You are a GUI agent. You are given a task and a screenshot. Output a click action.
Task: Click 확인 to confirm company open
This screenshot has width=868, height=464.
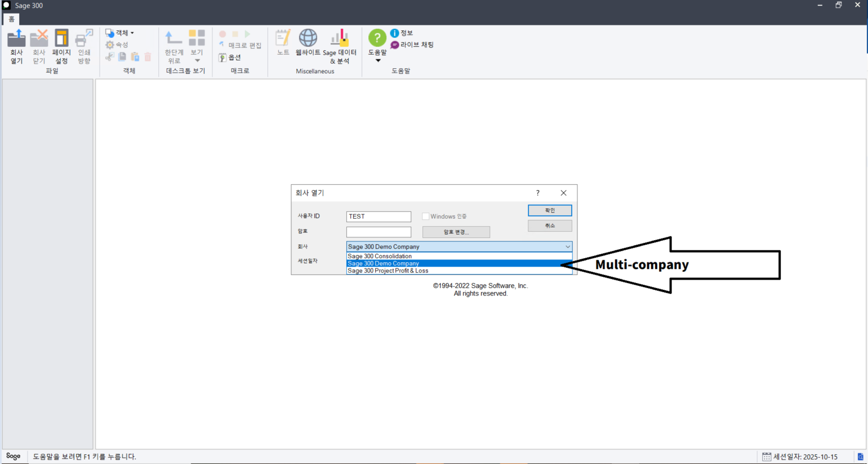click(550, 210)
